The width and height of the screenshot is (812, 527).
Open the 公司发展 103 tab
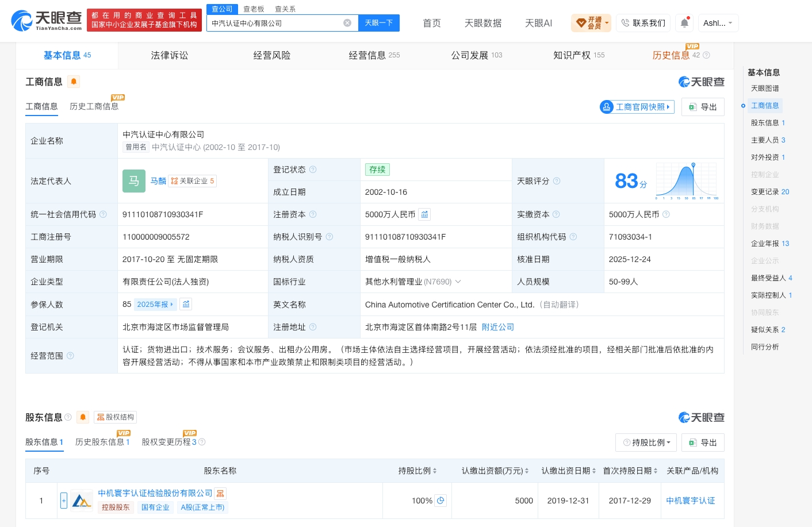[477, 55]
